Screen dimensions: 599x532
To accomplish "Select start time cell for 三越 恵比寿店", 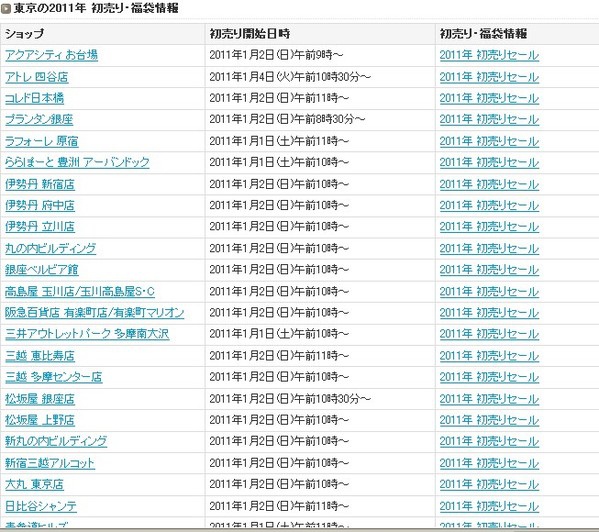I will pos(320,356).
